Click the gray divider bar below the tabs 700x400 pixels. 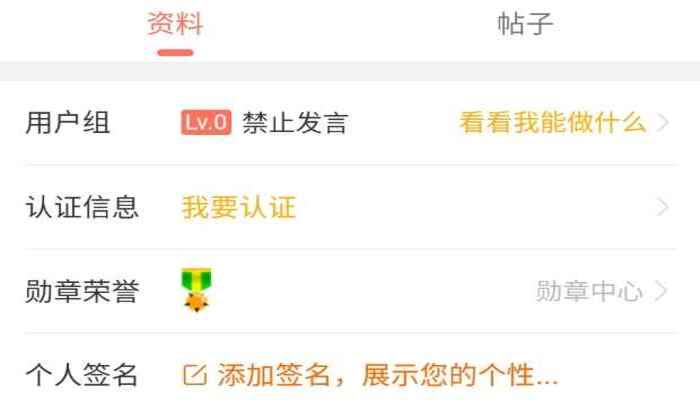(x=350, y=71)
